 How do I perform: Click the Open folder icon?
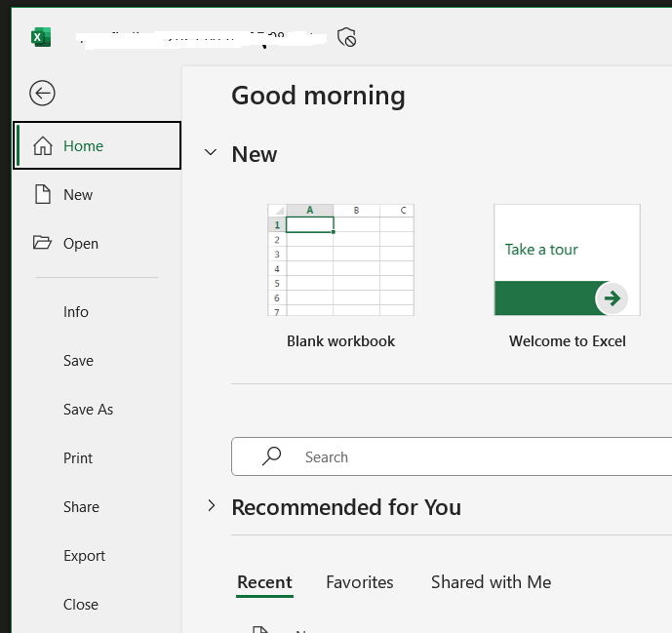click(42, 244)
